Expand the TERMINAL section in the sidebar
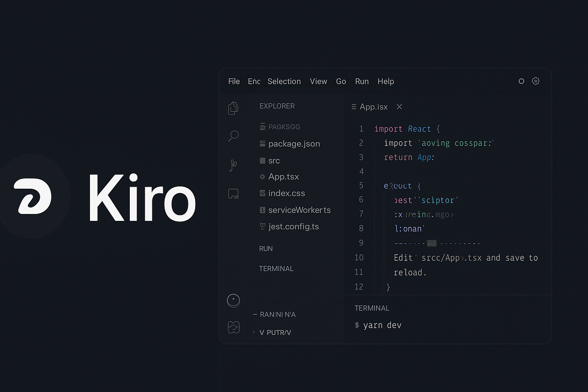The height and width of the screenshot is (392, 588). 276,269
